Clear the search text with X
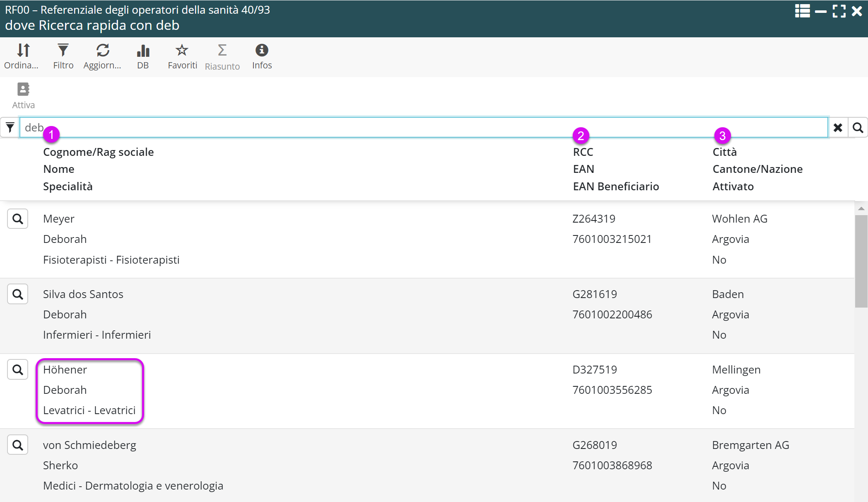 click(838, 128)
